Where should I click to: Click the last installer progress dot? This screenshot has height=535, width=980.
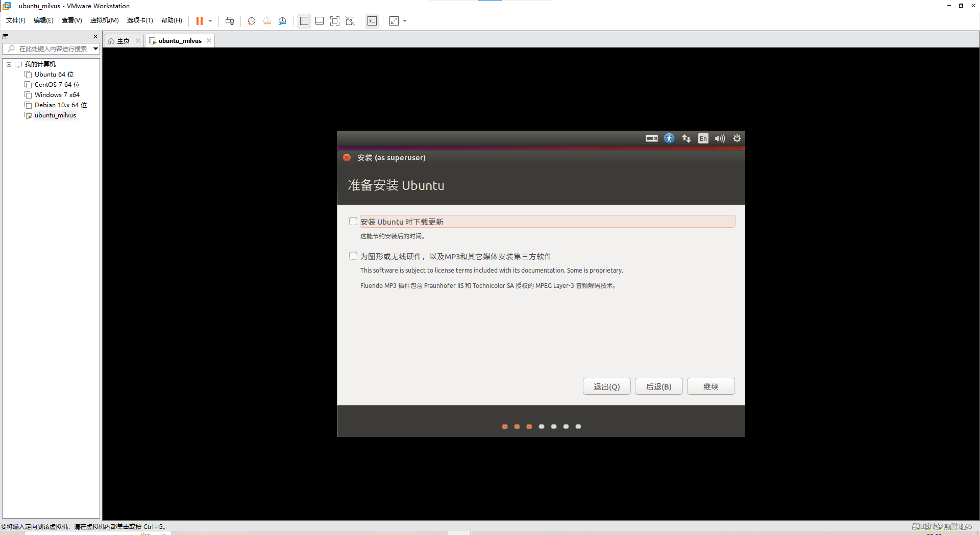(x=578, y=426)
